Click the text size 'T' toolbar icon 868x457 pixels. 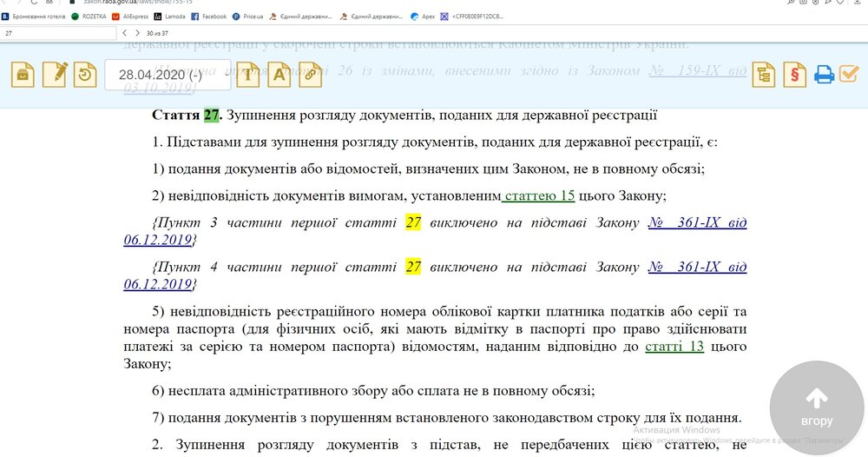pyautogui.click(x=247, y=74)
